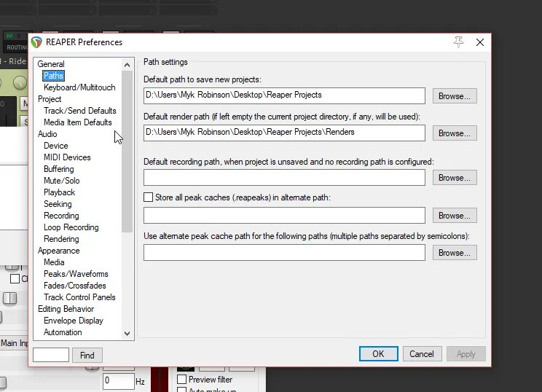The width and height of the screenshot is (542, 392).
Task: Open Media Item Defaults page
Action: (78, 122)
